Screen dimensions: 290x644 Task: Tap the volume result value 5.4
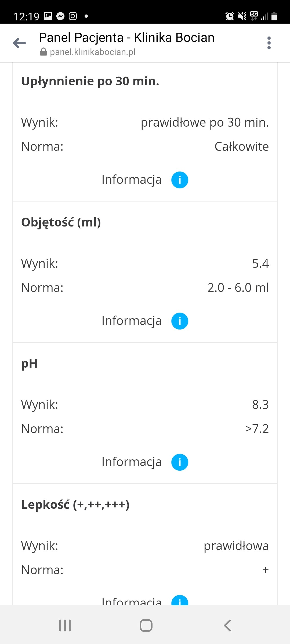click(x=260, y=264)
